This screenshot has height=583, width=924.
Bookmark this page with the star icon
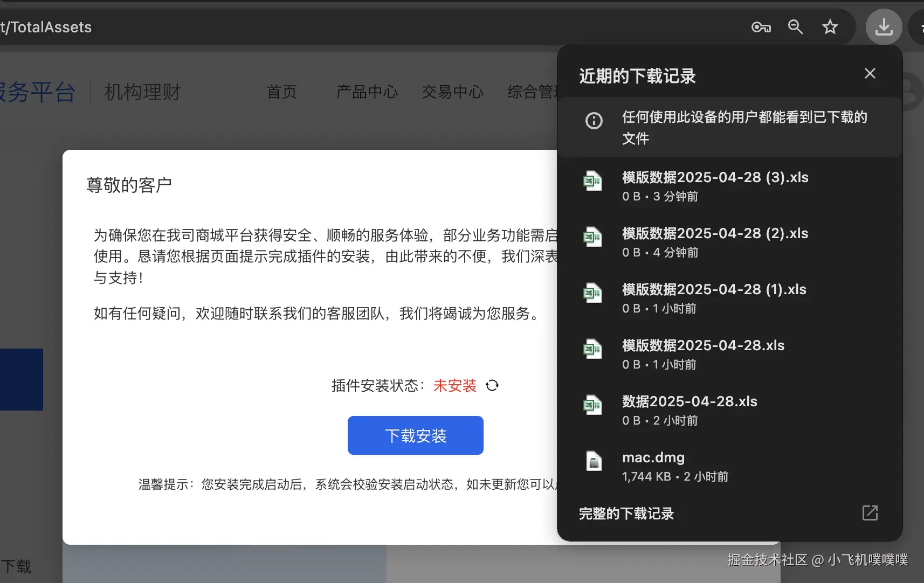tap(830, 27)
